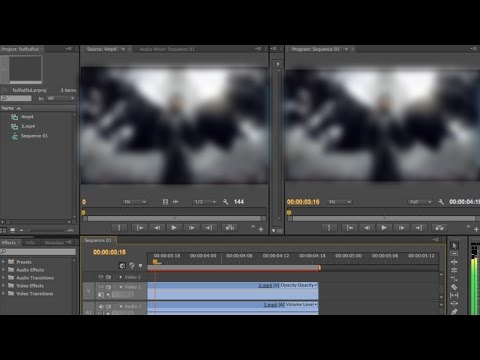480x360 pixels.
Task: Expand the Audio Transitions folder
Action: click(3, 278)
